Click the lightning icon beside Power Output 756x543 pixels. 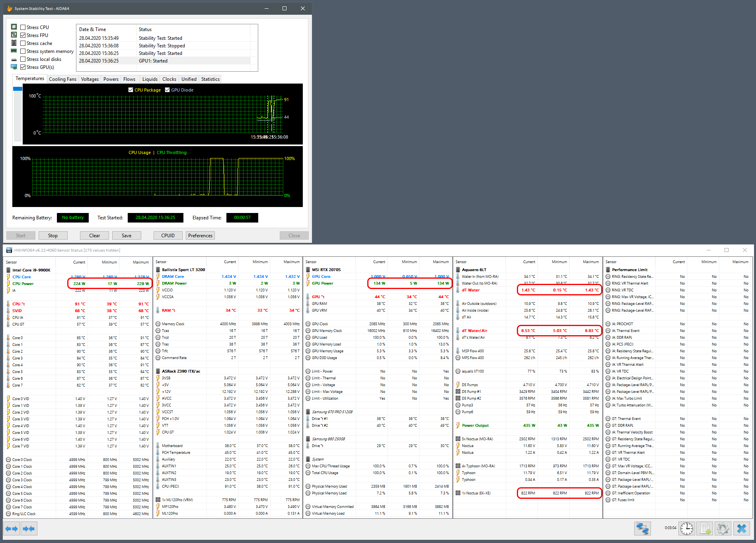coord(458,425)
